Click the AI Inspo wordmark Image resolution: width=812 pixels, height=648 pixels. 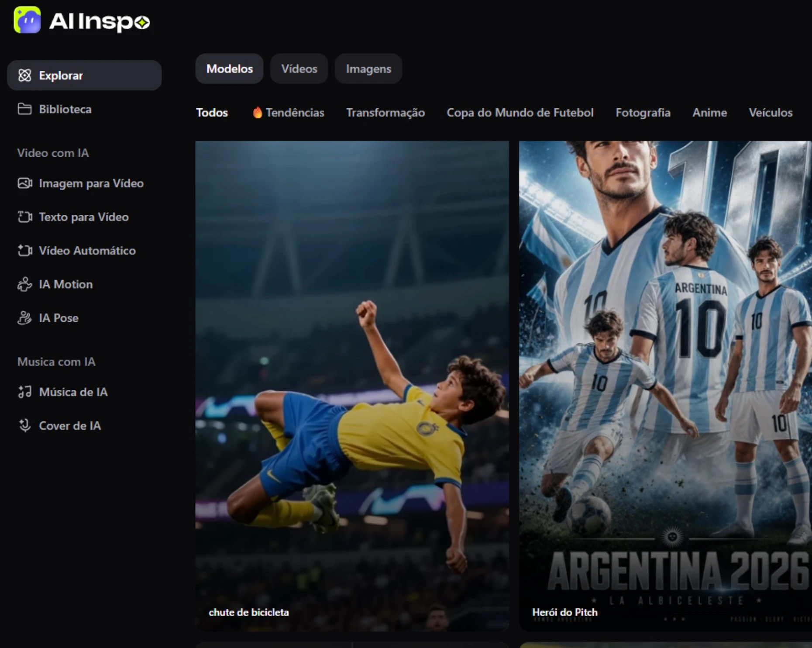(x=100, y=21)
